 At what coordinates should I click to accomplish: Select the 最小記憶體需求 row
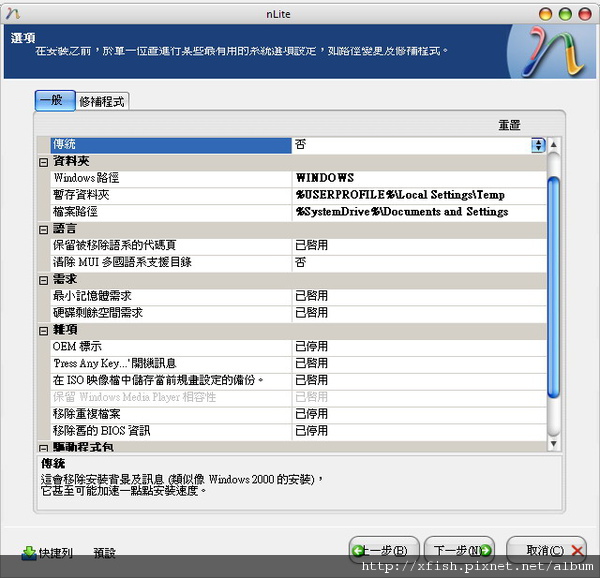point(171,296)
